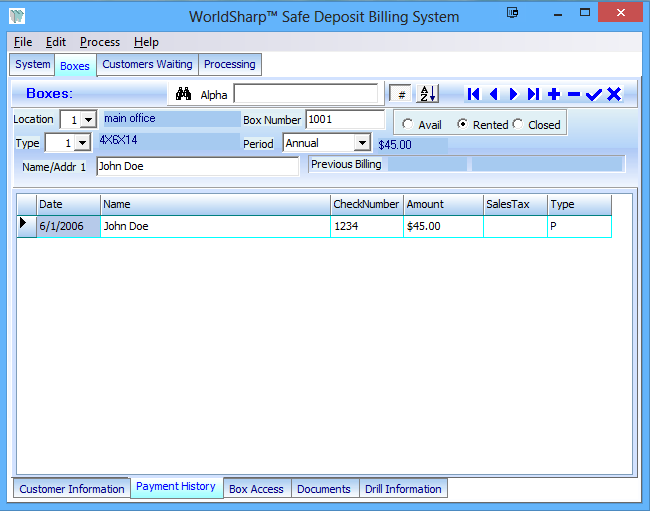The height and width of the screenshot is (511, 650).
Task: Click the Alpha search input field
Action: coord(306,94)
